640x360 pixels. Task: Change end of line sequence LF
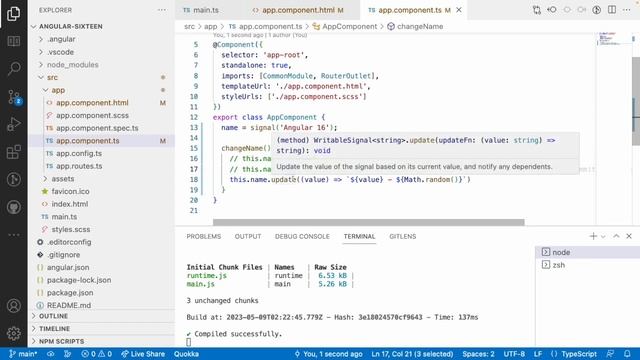(x=538, y=354)
